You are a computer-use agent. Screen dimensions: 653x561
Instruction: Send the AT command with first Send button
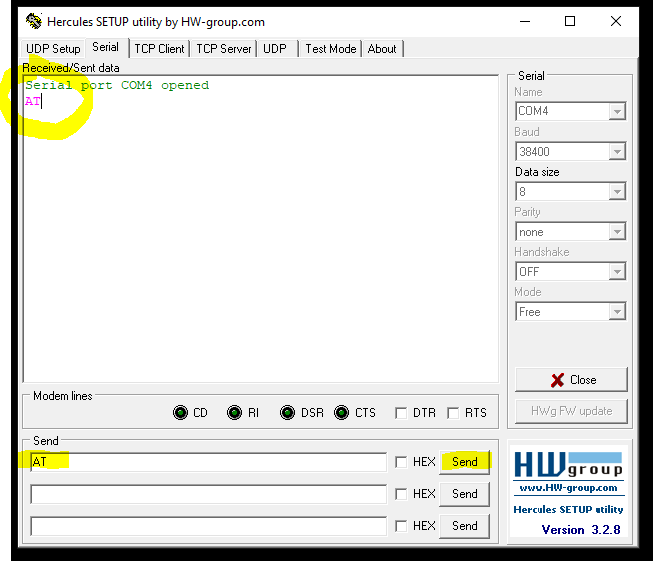pyautogui.click(x=465, y=462)
